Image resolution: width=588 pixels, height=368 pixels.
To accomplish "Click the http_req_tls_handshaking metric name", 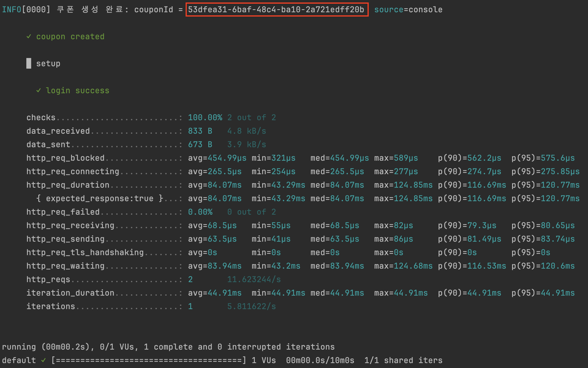I will (x=85, y=252).
